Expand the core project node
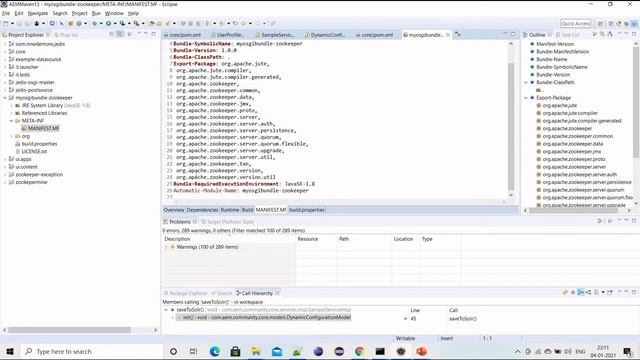This screenshot has width=640, height=360. coord(5,52)
